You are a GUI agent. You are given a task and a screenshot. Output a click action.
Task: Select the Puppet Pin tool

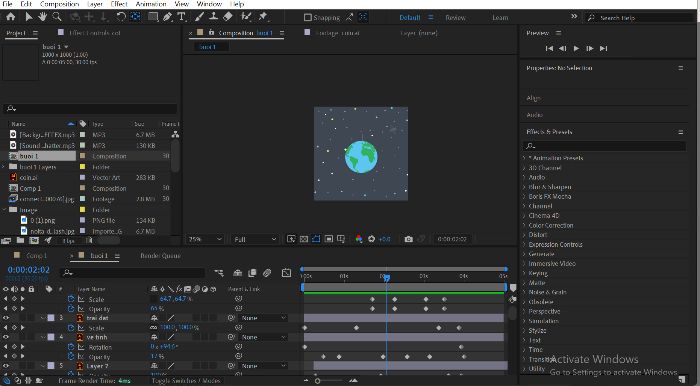(x=263, y=17)
